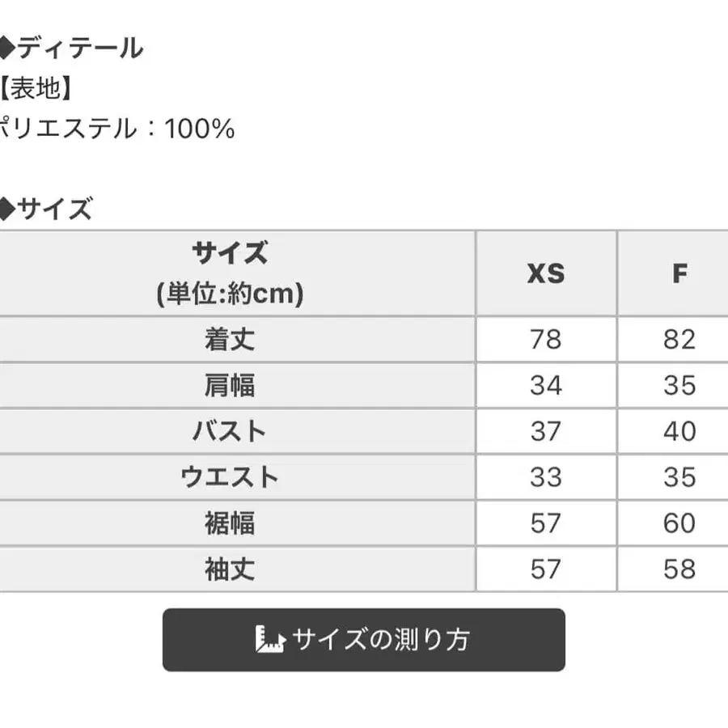Image resolution: width=728 pixels, height=728 pixels.
Task: Click the ruler icon in the size guide button
Action: [x=269, y=640]
